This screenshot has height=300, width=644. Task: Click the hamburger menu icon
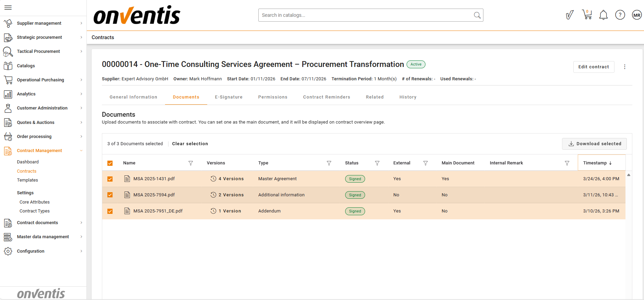[x=8, y=8]
